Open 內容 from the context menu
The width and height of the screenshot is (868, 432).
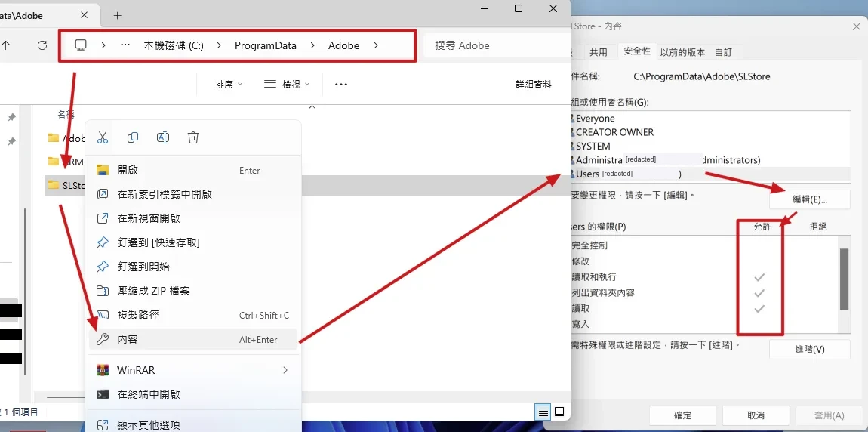(193, 340)
